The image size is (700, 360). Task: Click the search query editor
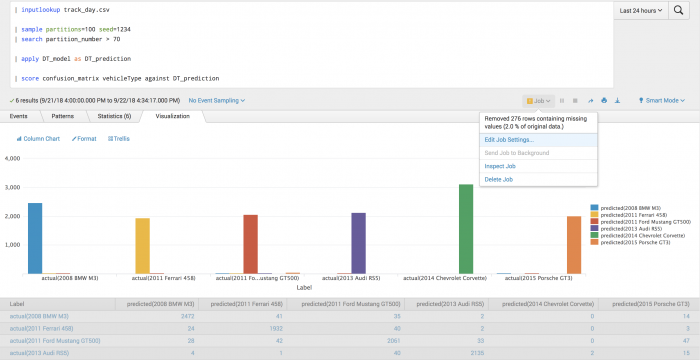point(312,44)
